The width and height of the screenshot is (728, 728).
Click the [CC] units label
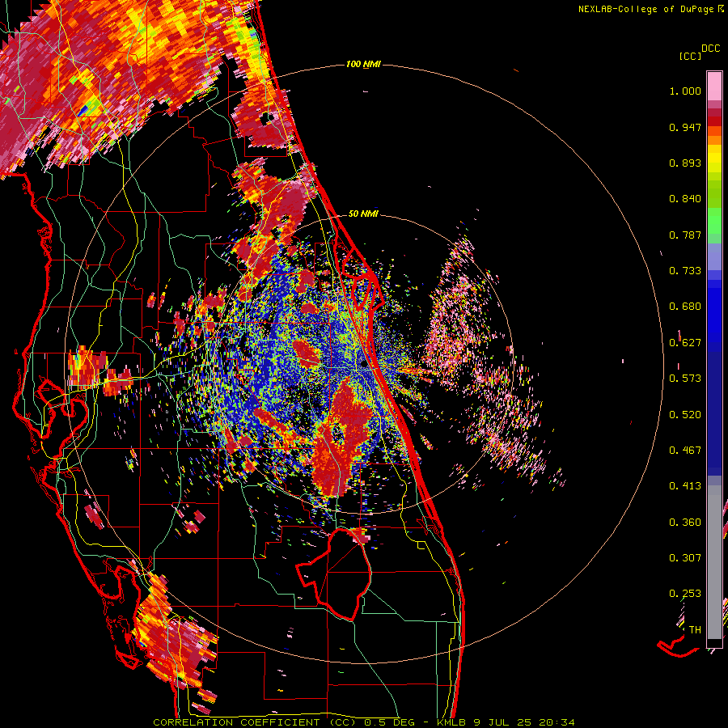tap(691, 56)
